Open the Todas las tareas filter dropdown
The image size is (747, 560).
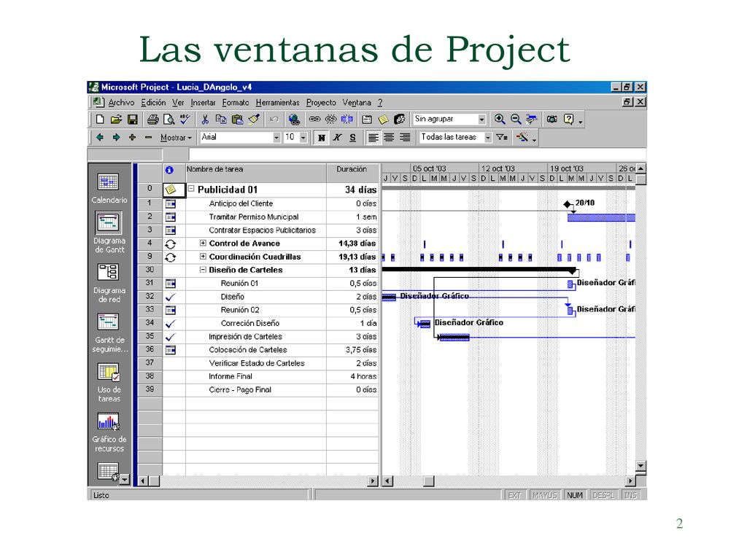[x=488, y=138]
